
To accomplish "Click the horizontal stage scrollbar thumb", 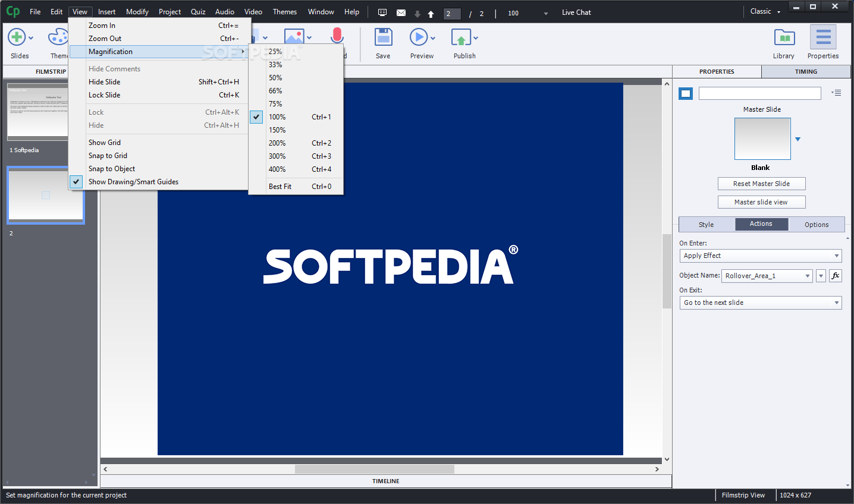I will click(375, 470).
